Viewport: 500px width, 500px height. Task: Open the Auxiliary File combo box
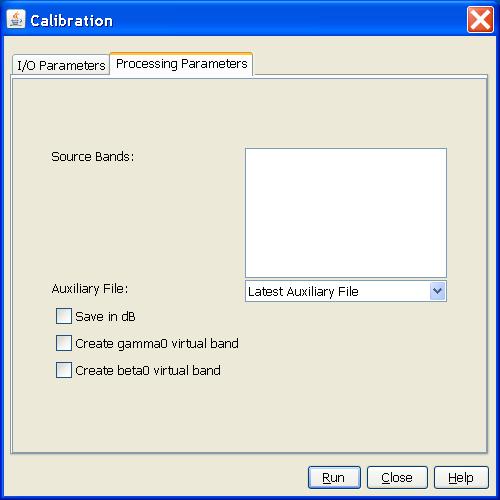(346, 291)
